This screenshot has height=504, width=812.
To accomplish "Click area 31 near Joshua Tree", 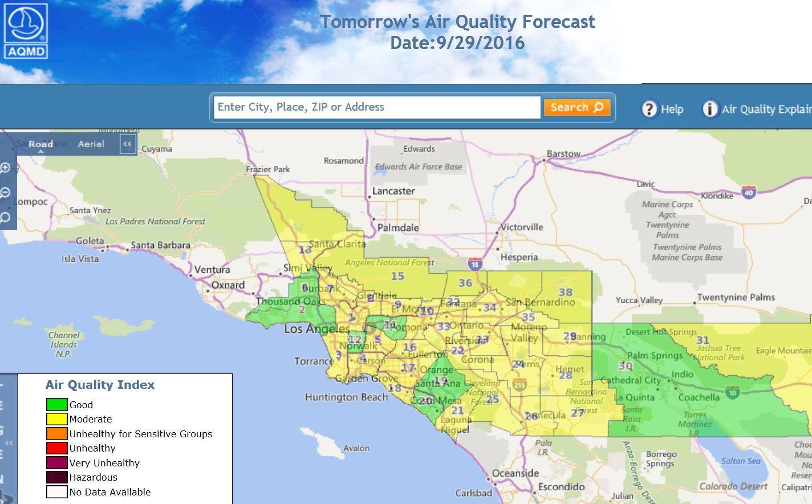I will [703, 340].
